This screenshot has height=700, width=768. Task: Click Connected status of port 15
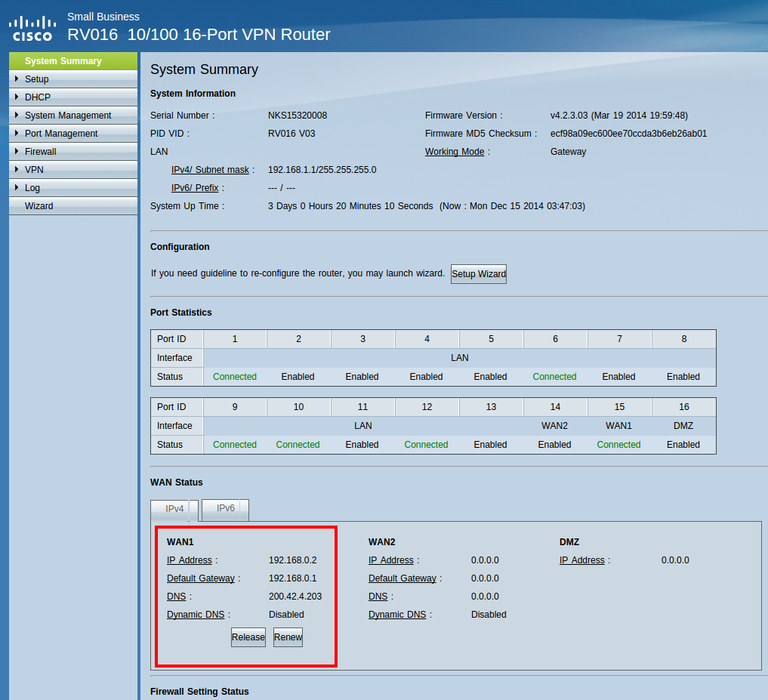tap(618, 445)
